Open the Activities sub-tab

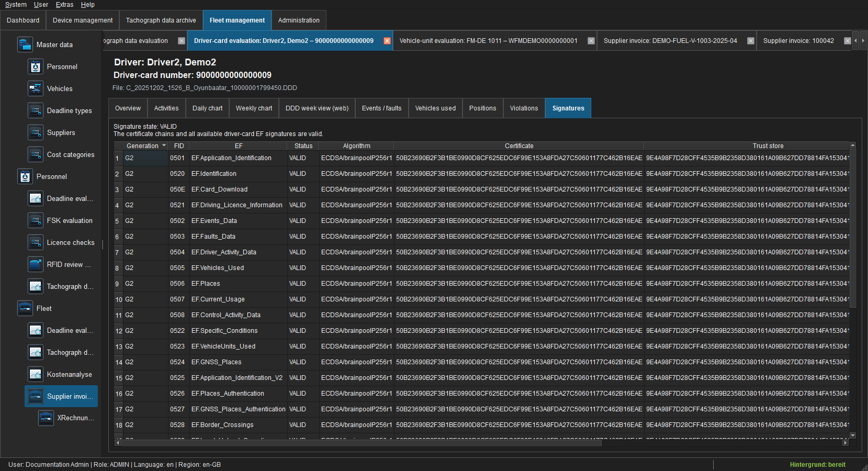[x=166, y=108]
